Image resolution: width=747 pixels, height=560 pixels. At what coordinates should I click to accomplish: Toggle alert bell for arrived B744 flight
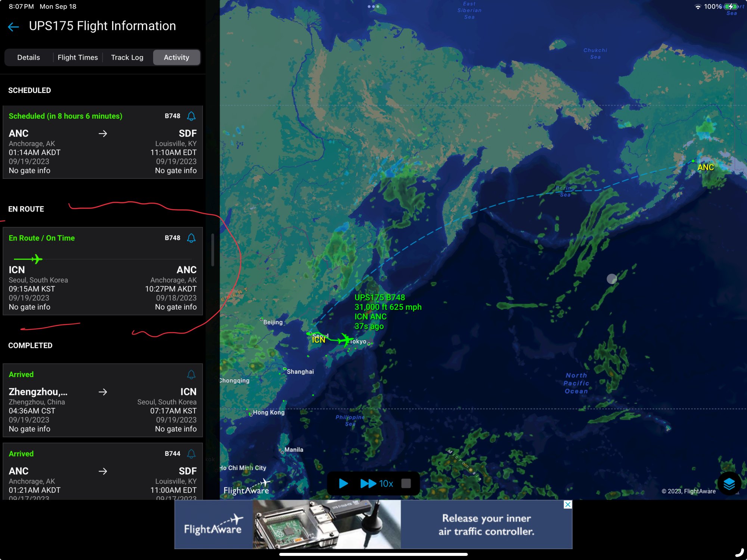click(x=191, y=454)
